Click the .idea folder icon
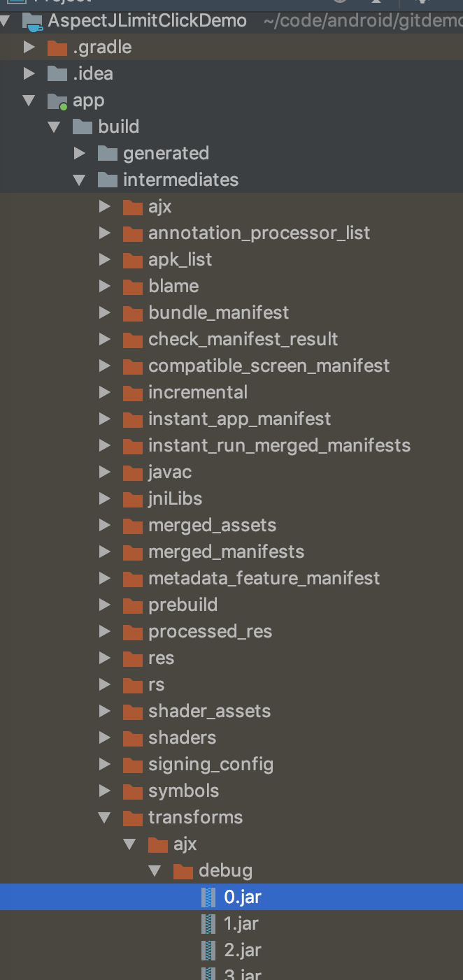 (57, 74)
